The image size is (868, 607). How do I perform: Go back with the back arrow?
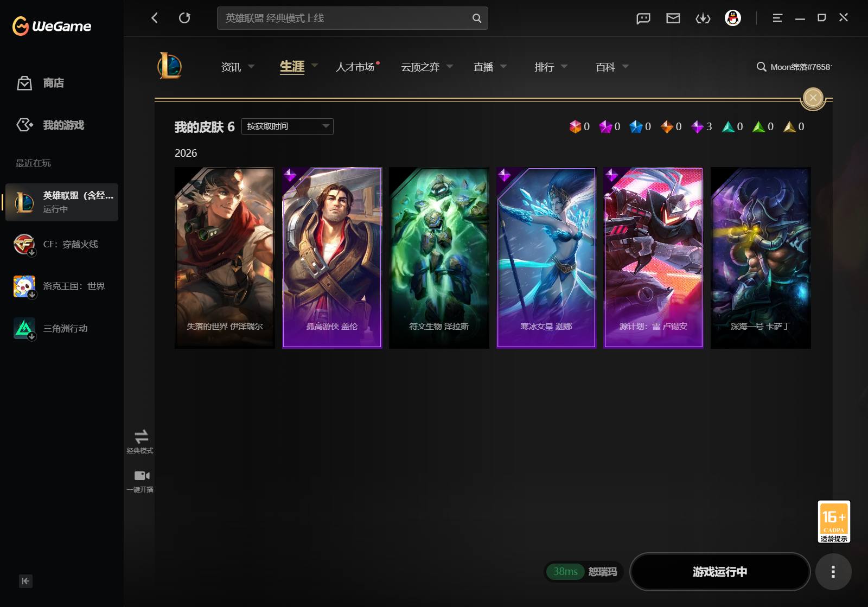pos(155,18)
